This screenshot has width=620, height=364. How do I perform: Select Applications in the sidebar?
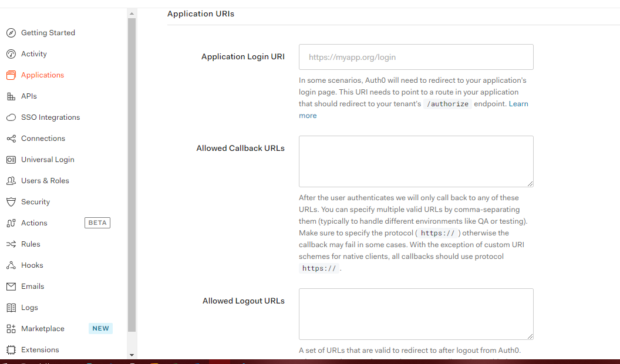pos(42,75)
